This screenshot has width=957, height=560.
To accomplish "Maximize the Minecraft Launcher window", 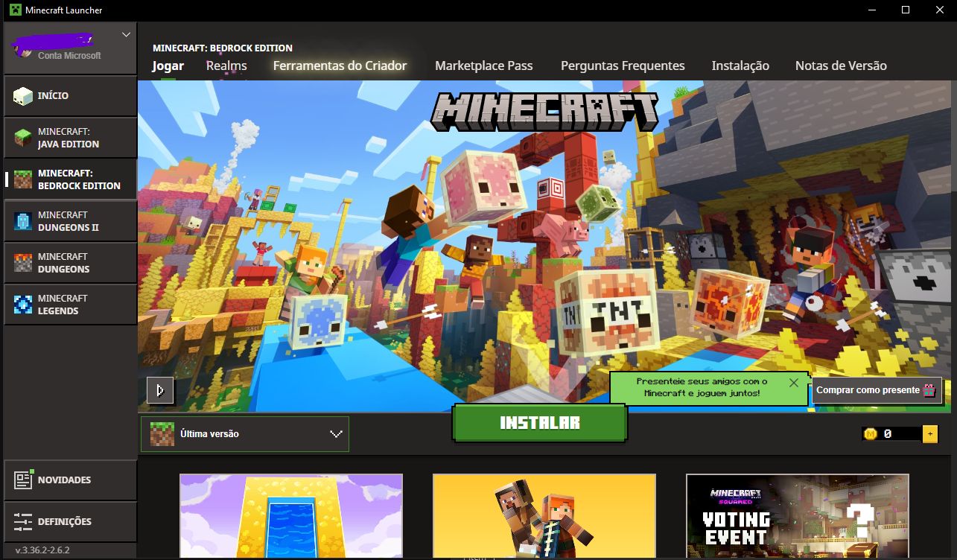I will (x=906, y=10).
